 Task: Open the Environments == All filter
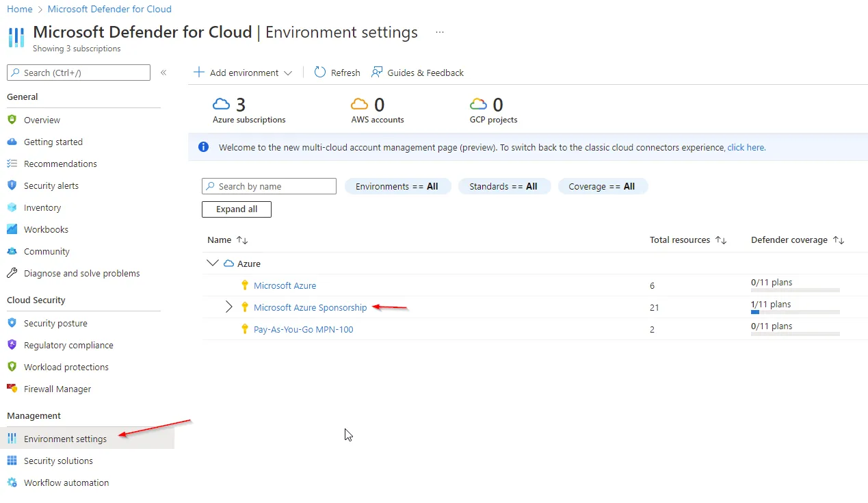[398, 186]
